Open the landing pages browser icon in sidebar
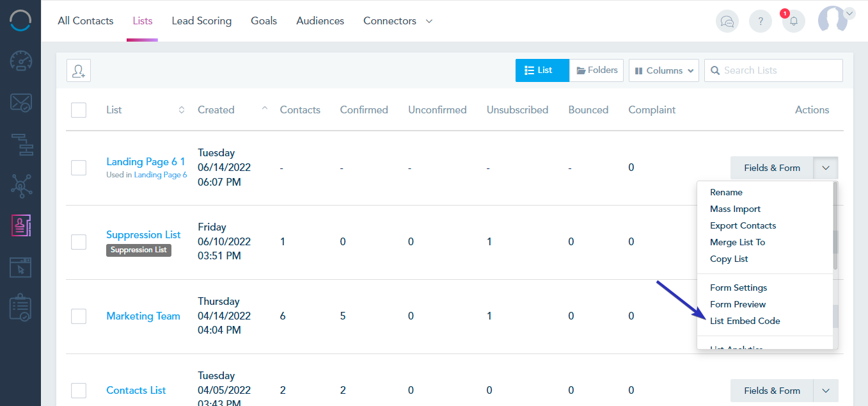 click(20, 267)
